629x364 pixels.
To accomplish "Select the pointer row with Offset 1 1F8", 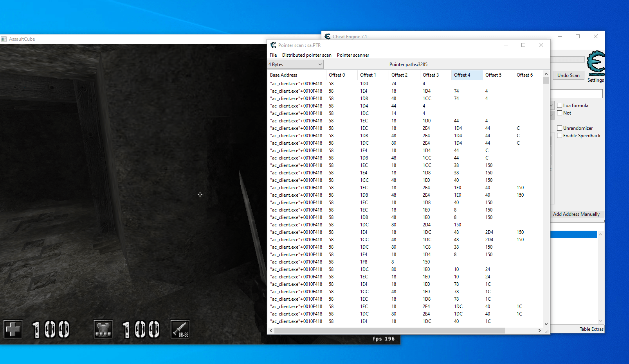I will (x=406, y=262).
